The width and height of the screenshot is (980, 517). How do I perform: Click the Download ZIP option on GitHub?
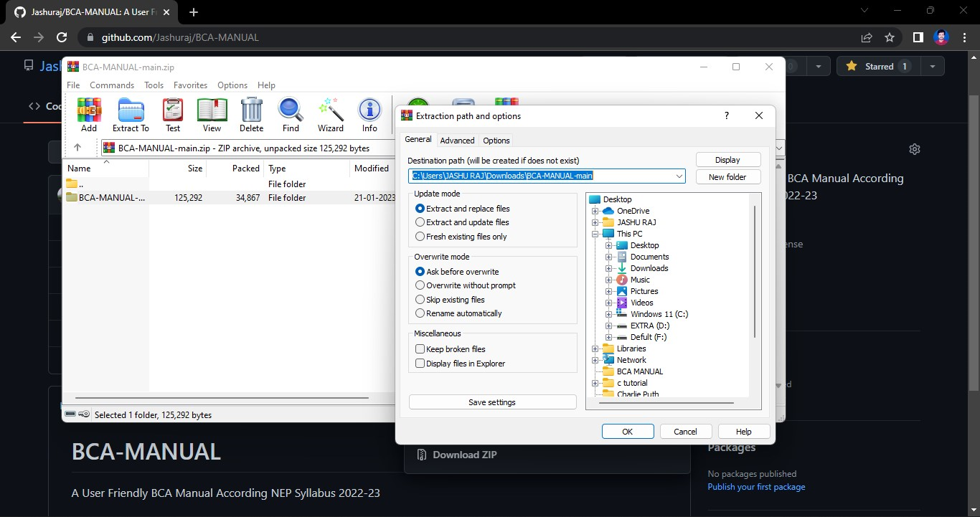click(x=465, y=455)
